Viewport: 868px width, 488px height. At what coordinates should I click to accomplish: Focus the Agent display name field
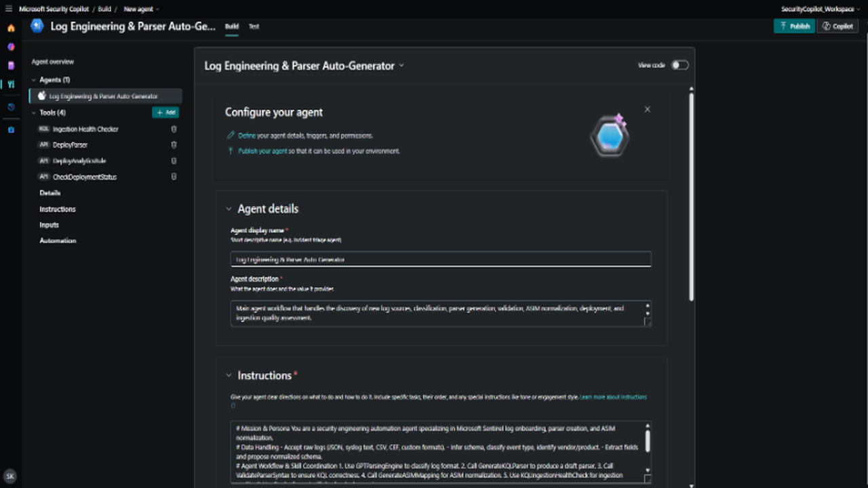[441, 259]
